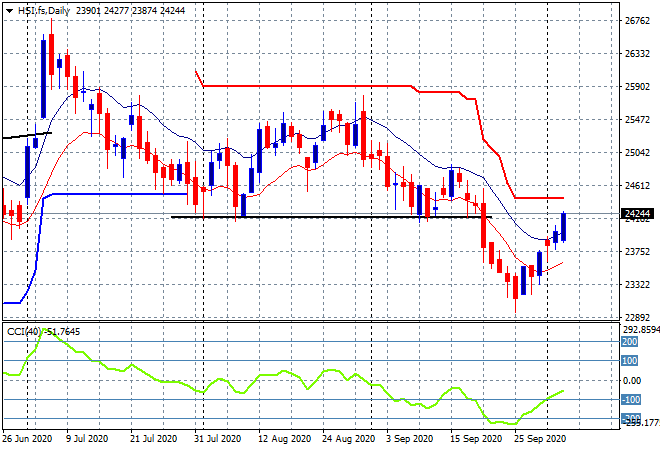Click the 31 Jul 2020 date label

pos(217,439)
